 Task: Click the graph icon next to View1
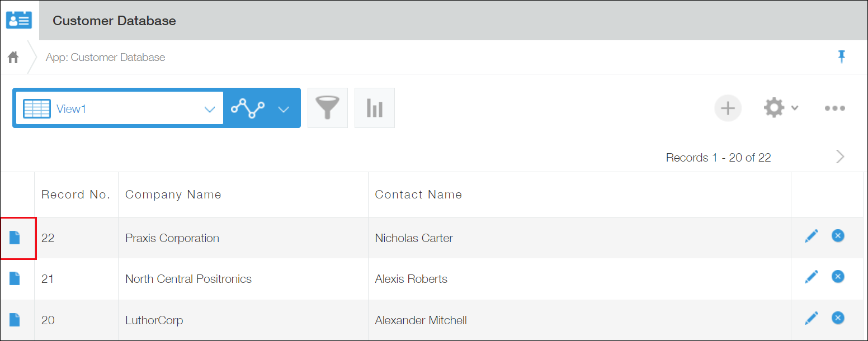point(248,107)
